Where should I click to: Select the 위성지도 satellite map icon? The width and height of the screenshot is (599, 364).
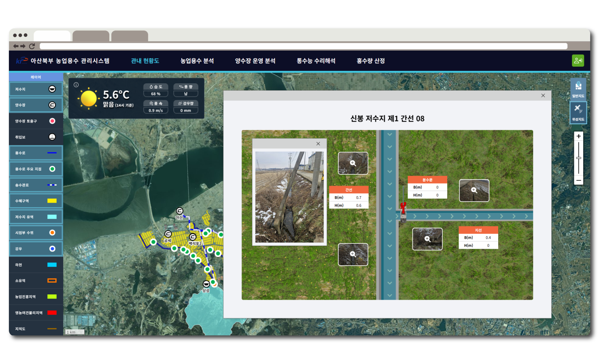[578, 112]
